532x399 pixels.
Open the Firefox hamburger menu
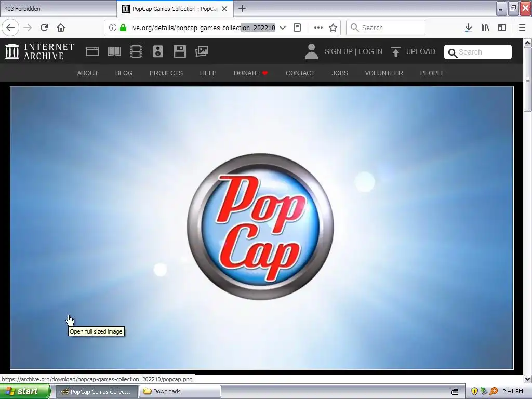(x=522, y=28)
